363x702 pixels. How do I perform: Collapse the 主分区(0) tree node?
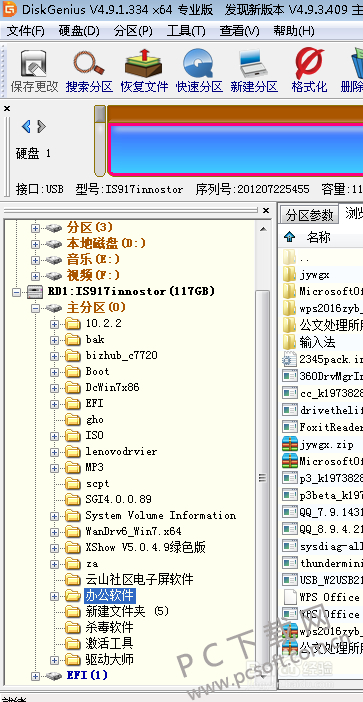(35, 308)
